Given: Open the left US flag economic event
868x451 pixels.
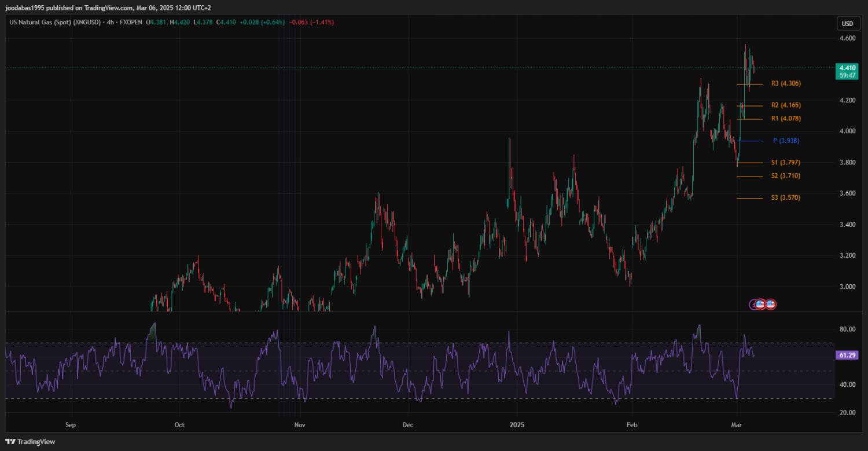Looking at the screenshot, I should pos(760,304).
